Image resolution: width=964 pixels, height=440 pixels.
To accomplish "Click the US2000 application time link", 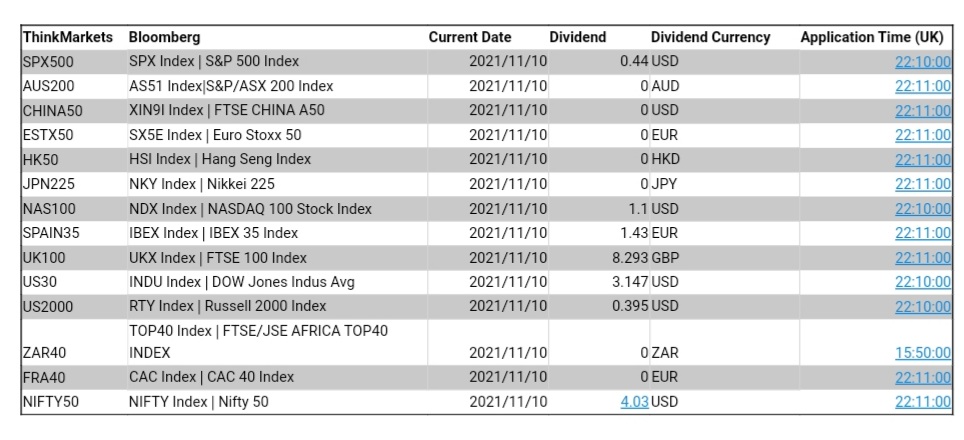I will [x=922, y=307].
